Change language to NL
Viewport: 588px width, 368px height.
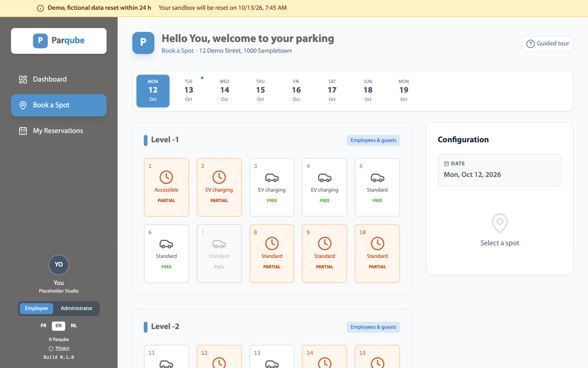click(74, 326)
